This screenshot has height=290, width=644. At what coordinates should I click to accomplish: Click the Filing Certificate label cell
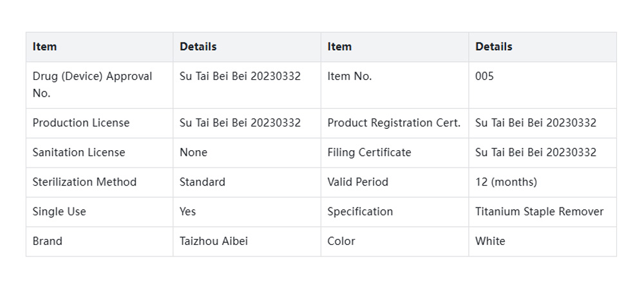coord(369,152)
